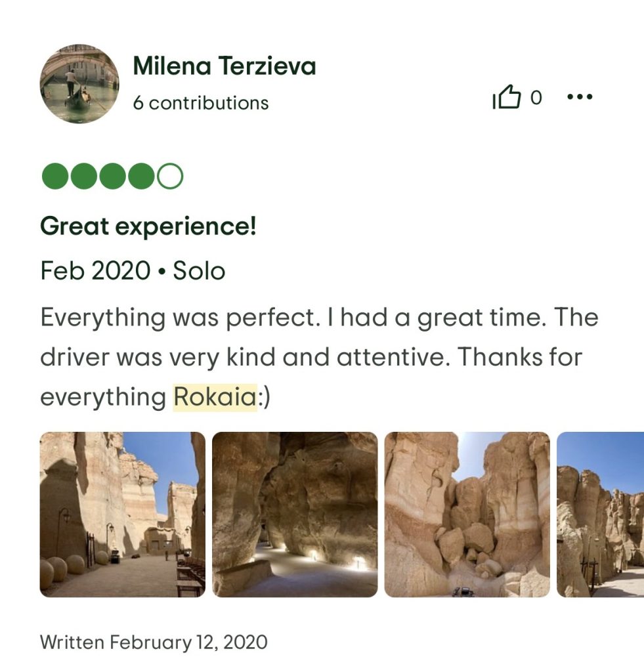The image size is (644, 672).
Task: Click the third green rating bubble
Action: 112,176
